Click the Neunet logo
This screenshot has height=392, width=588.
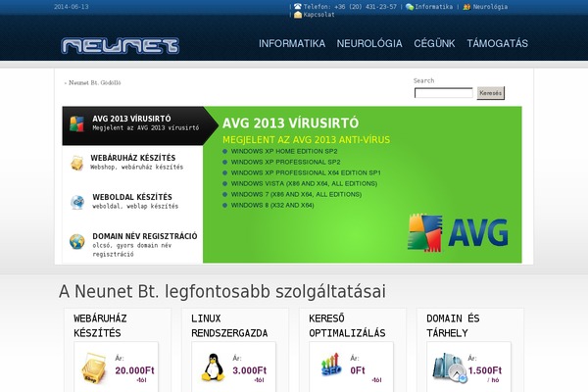pyautogui.click(x=120, y=46)
